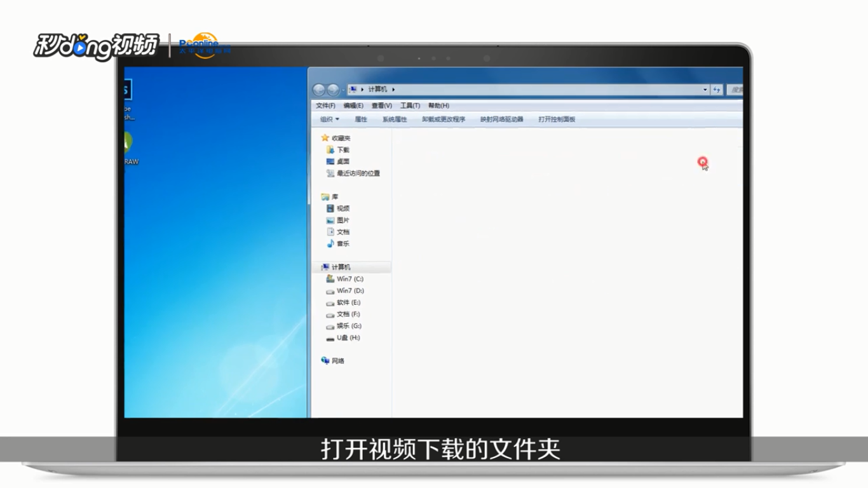Image resolution: width=868 pixels, height=488 pixels.
Task: Click the 属性 toolbar button
Action: 361,119
